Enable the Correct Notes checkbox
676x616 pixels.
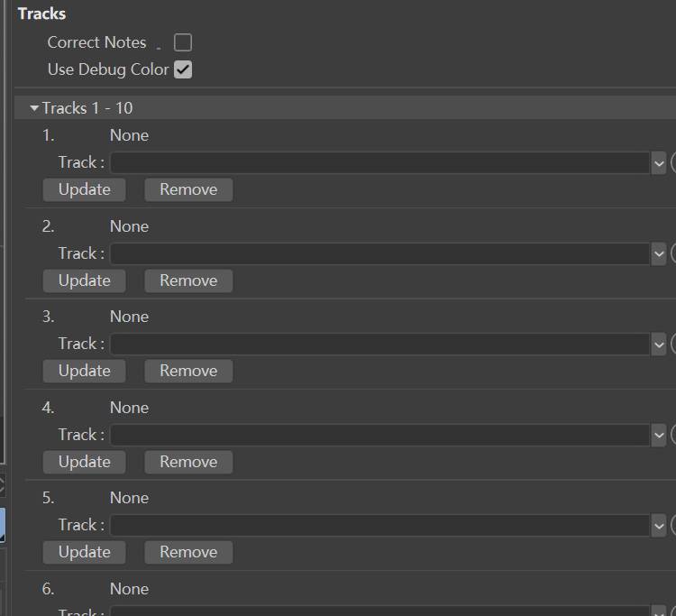[x=183, y=42]
